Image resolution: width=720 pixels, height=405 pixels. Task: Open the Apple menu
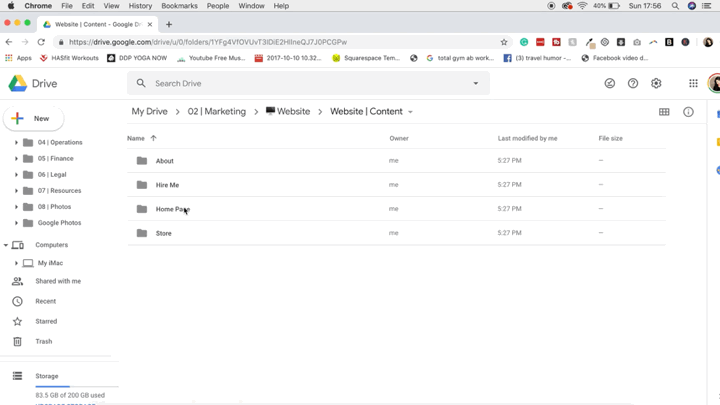pos(11,6)
